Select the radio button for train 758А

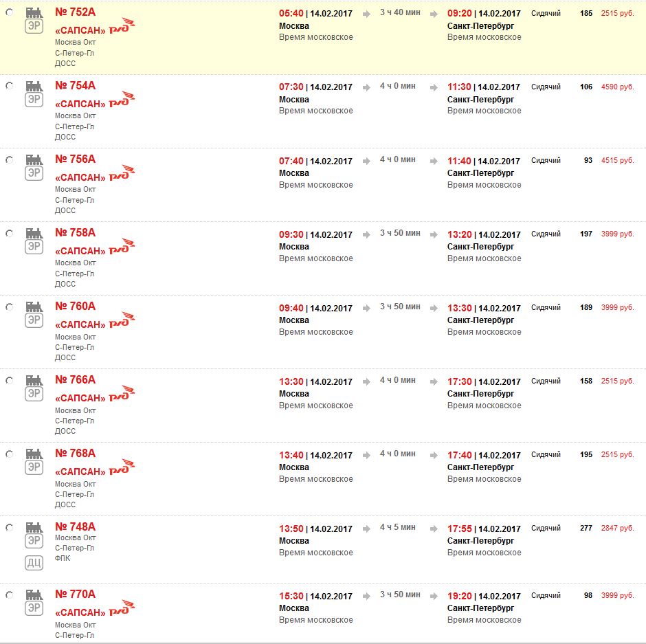click(x=9, y=234)
